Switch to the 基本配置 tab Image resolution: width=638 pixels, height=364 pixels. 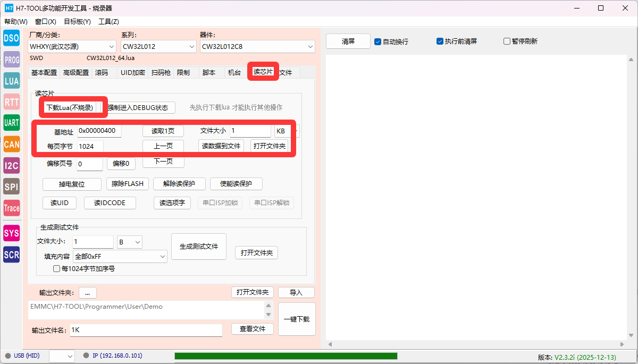click(x=44, y=73)
